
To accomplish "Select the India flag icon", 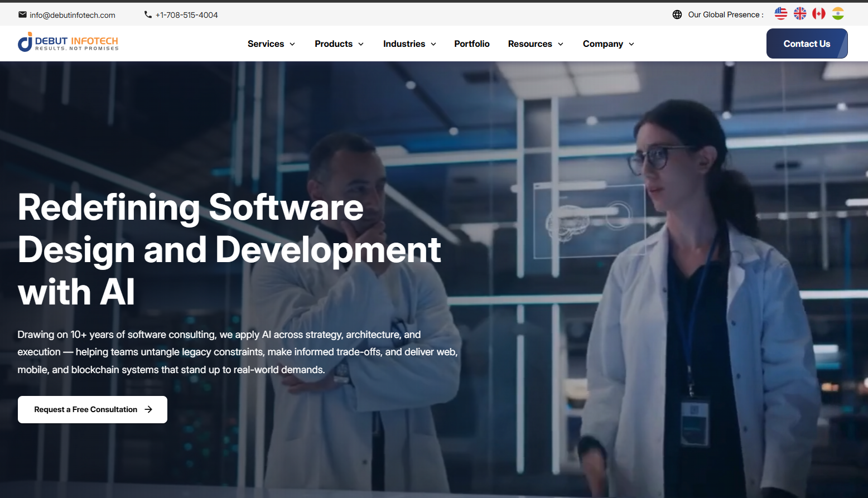I will coord(838,13).
